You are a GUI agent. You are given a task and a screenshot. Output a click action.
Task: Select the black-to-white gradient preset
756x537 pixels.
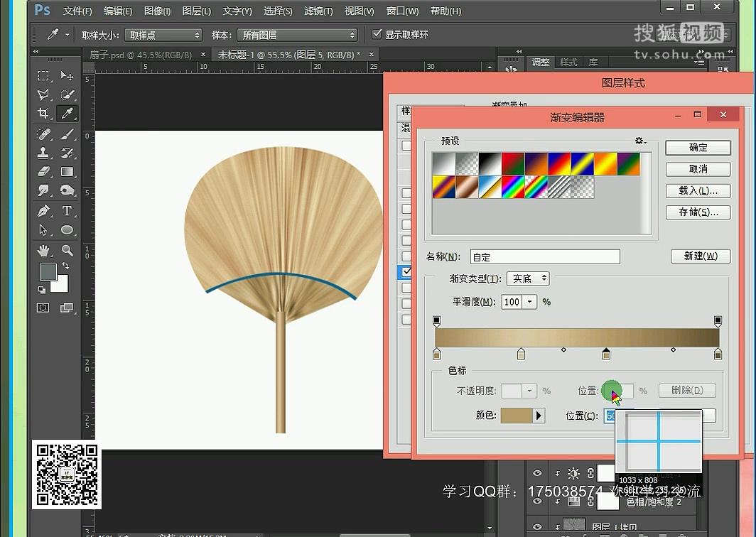tap(490, 164)
